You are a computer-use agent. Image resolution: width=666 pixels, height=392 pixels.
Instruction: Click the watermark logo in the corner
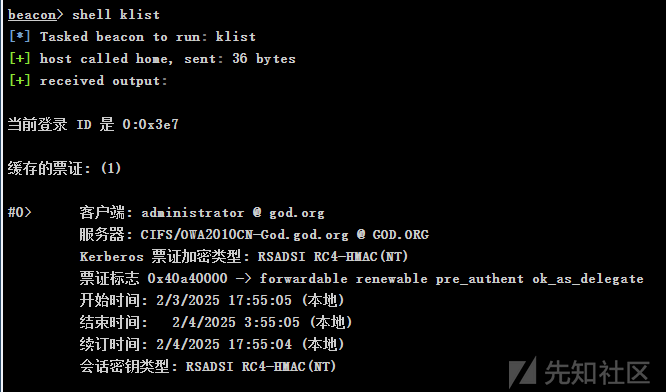point(579,372)
